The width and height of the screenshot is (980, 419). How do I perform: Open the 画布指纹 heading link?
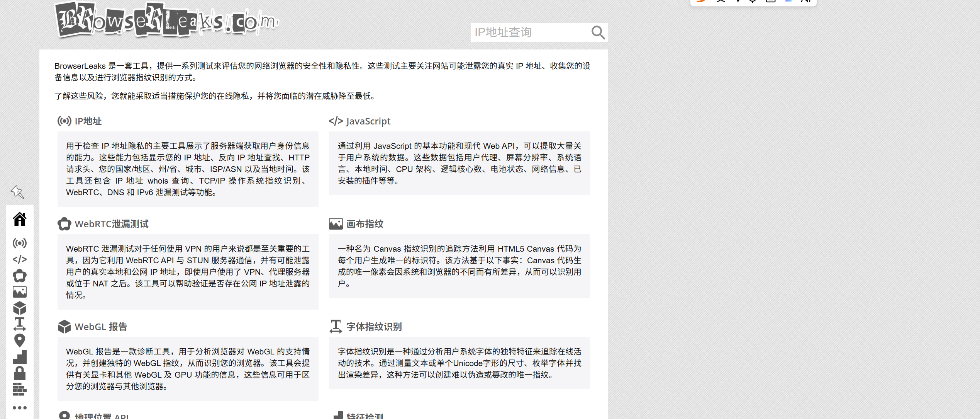[365, 224]
